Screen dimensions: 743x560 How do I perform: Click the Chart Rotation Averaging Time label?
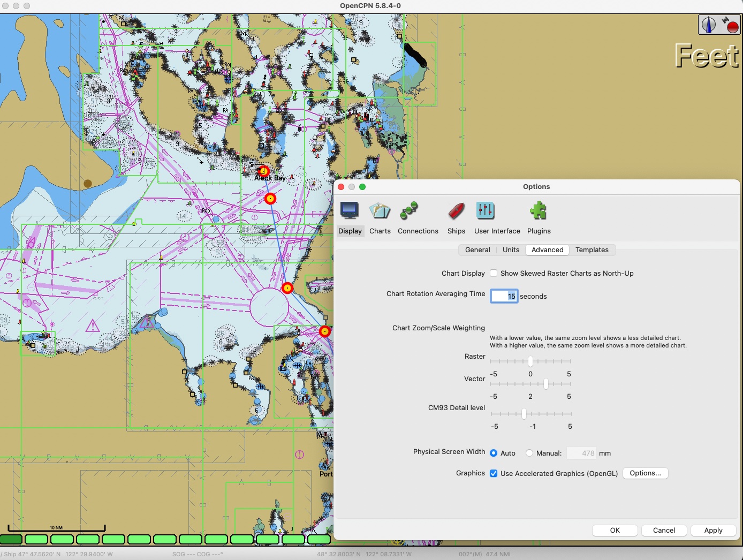tap(436, 294)
